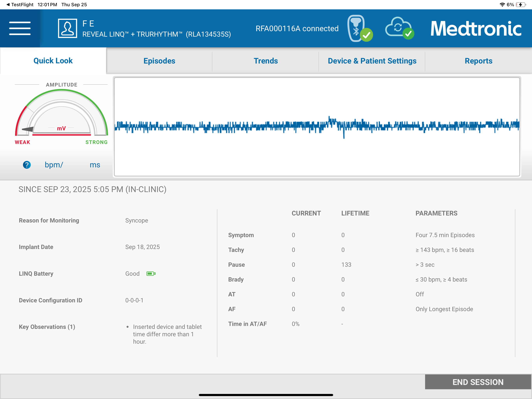This screenshot has height=399, width=532.
Task: Tap the END SESSION button
Action: 478,382
